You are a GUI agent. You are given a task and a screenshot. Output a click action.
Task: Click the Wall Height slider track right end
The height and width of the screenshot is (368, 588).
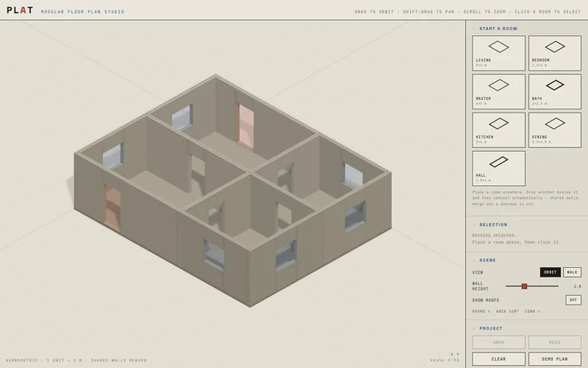pyautogui.click(x=557, y=286)
